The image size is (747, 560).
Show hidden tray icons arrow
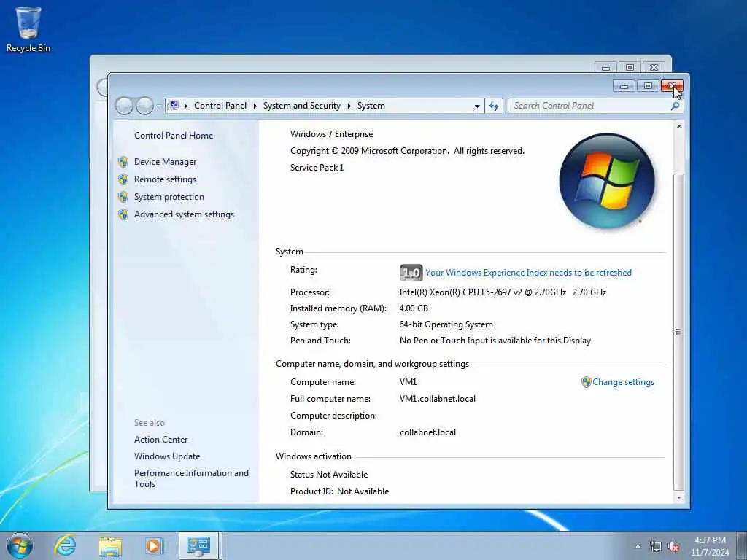pos(638,546)
